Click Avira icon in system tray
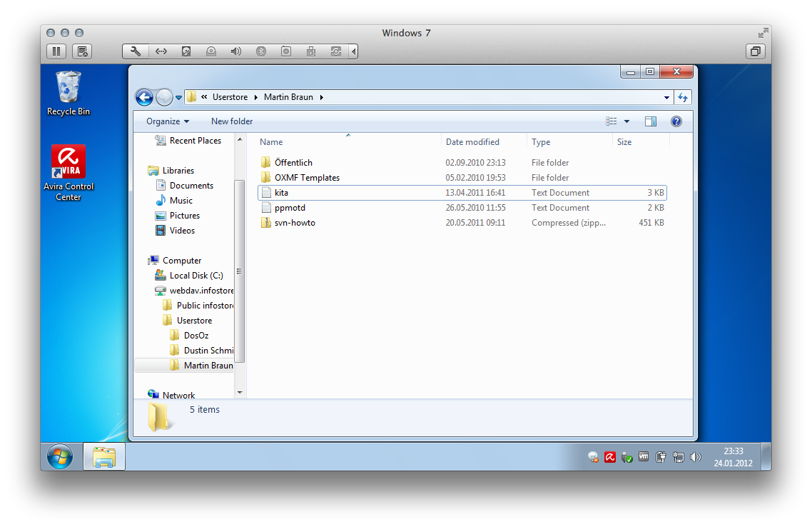Screen dimensions: 812x527 (610, 457)
